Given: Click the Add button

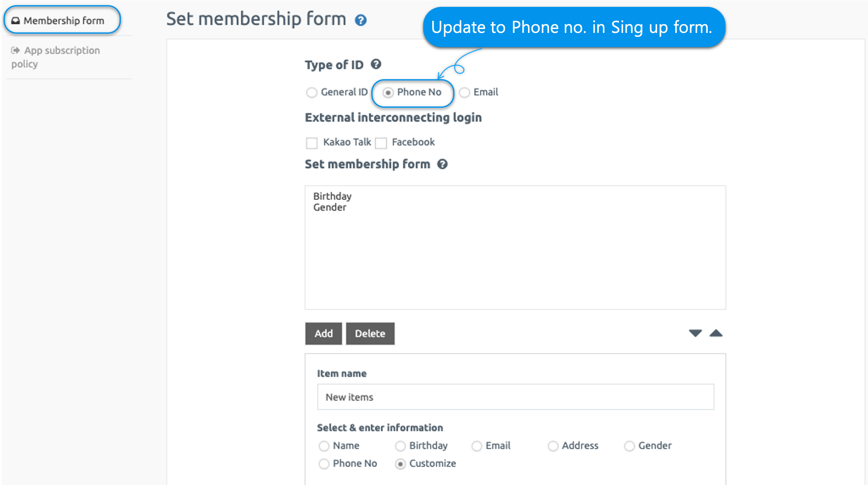Looking at the screenshot, I should point(324,333).
